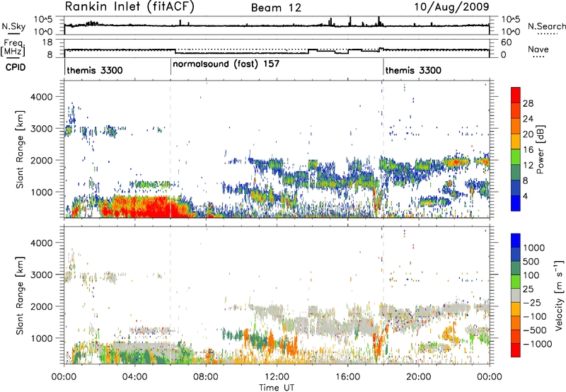Click the "12" power colorbar value
The height and width of the screenshot is (392, 566).
coord(528,166)
